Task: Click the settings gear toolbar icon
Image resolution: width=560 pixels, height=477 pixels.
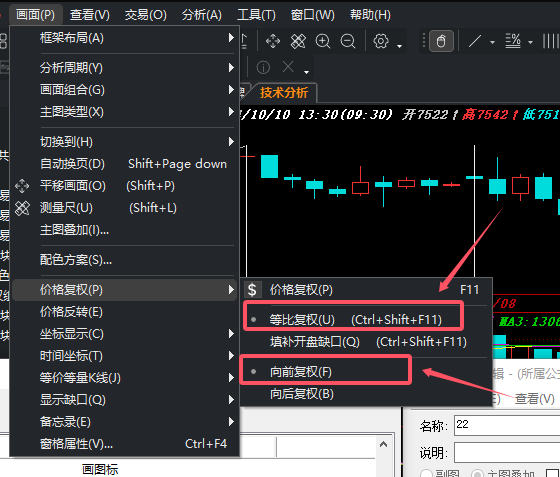Action: click(381, 41)
